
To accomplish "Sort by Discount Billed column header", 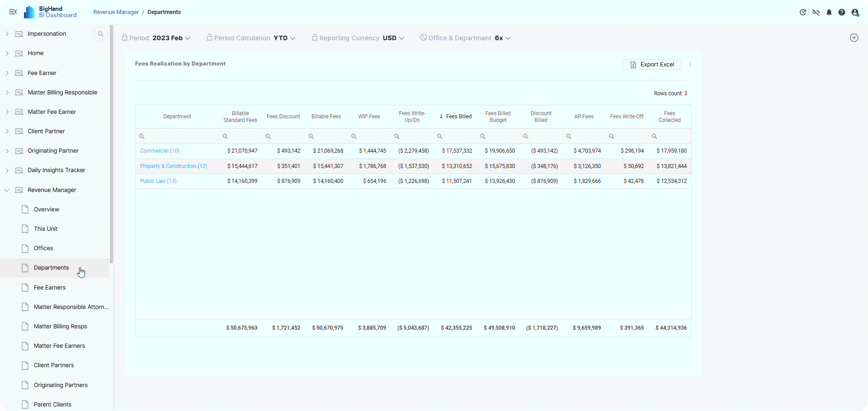I will (541, 117).
